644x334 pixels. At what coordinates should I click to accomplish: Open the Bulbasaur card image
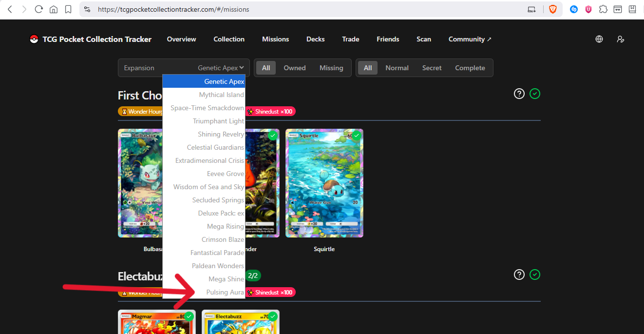140,183
